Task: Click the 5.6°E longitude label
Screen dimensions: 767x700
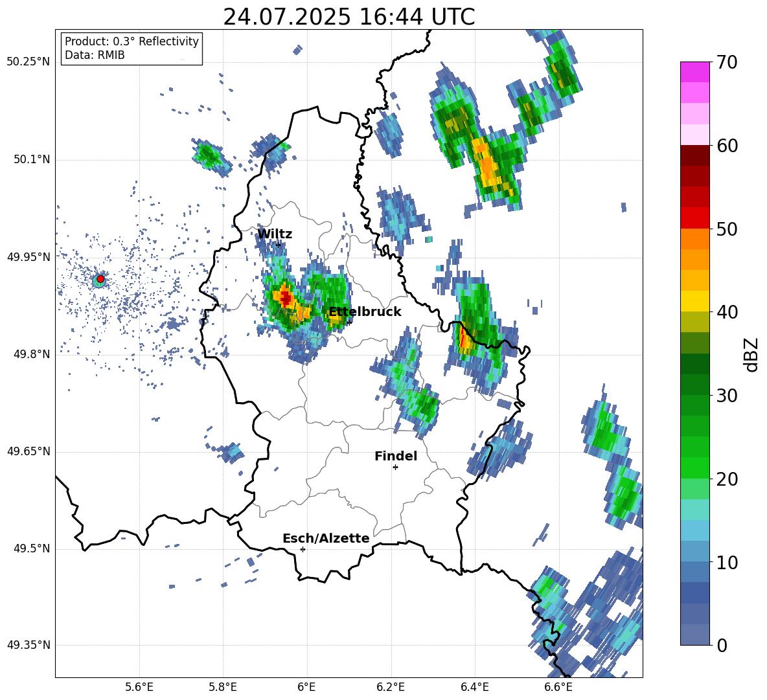Action: click(139, 687)
